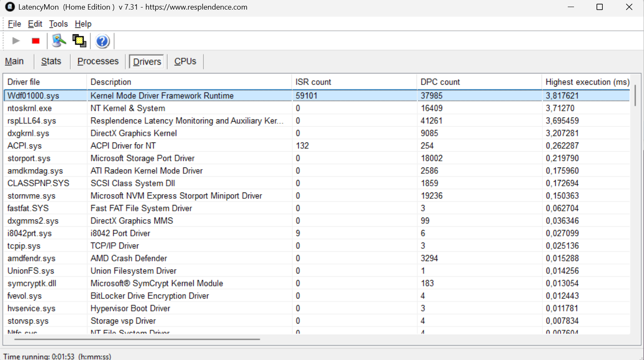Select the dxgkrnl.sys driver row
Viewport: 644px width, 360px height.
click(x=317, y=133)
